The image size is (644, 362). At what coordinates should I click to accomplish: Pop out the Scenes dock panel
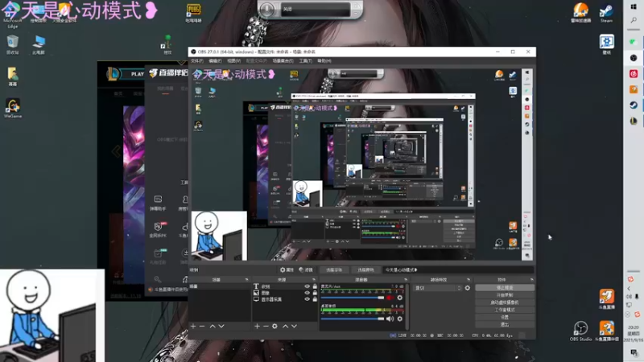[247, 279]
